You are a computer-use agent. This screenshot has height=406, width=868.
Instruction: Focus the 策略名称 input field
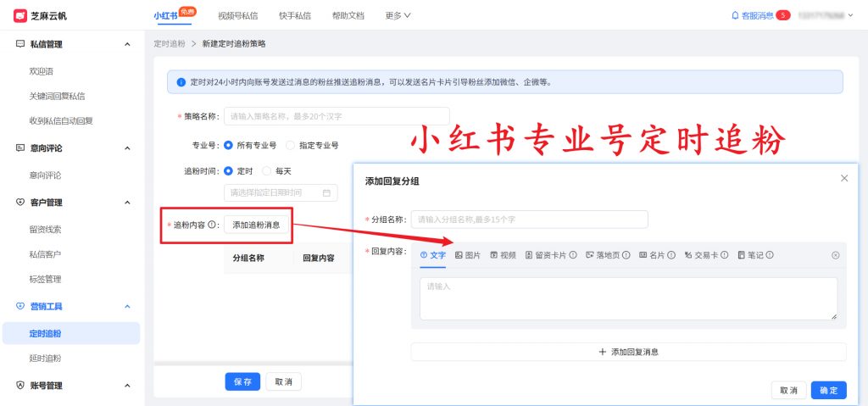pos(337,116)
